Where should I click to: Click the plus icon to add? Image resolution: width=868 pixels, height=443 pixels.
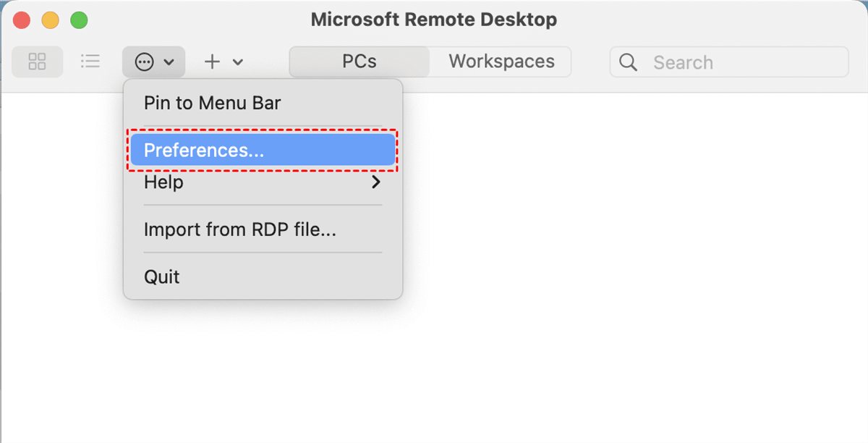(x=212, y=62)
